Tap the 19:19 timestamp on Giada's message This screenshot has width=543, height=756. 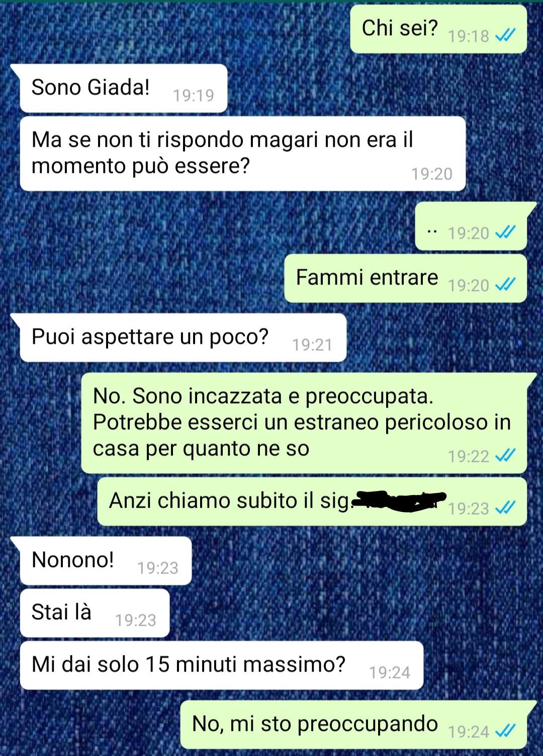click(x=194, y=95)
